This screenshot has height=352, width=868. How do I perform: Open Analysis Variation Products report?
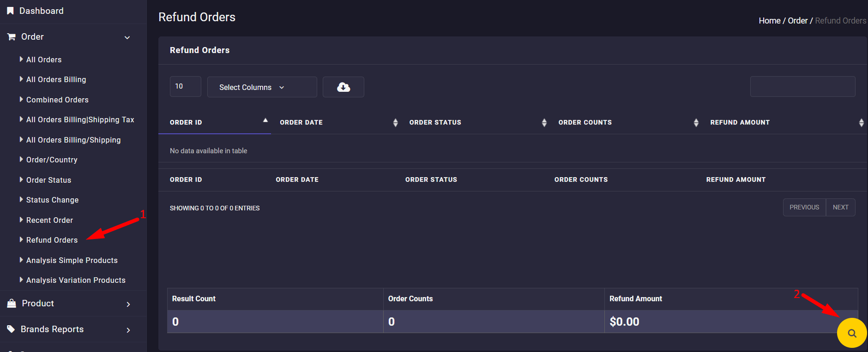click(x=76, y=280)
